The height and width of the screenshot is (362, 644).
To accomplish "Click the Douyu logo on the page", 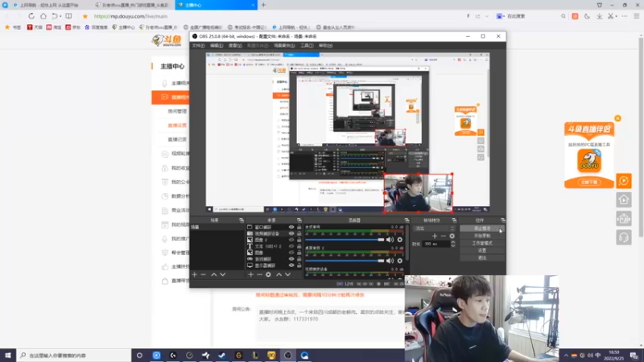I will pyautogui.click(x=167, y=40).
